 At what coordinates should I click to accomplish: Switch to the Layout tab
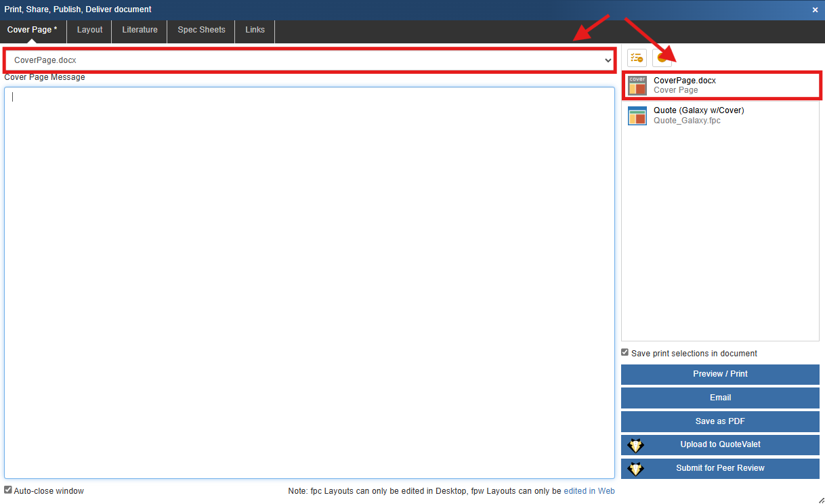click(89, 30)
